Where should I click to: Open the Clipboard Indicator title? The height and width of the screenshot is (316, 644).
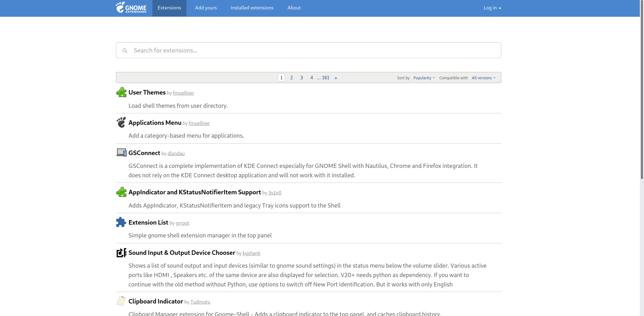[156, 301]
